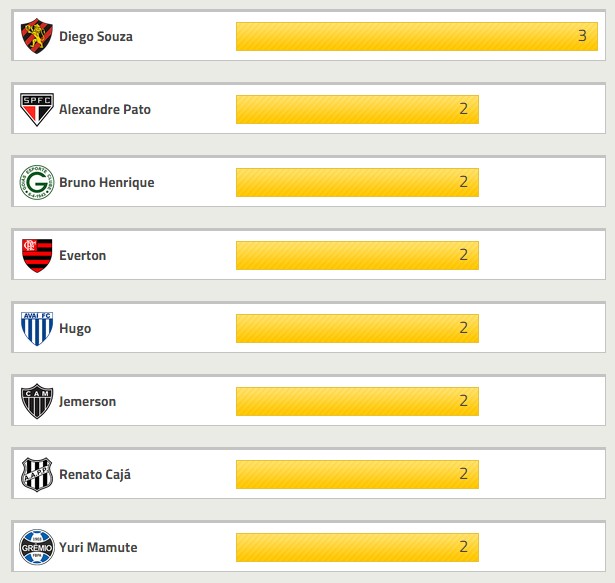This screenshot has width=615, height=583.
Task: Click Jemerson's 2-goal yellow bar
Action: (x=357, y=402)
